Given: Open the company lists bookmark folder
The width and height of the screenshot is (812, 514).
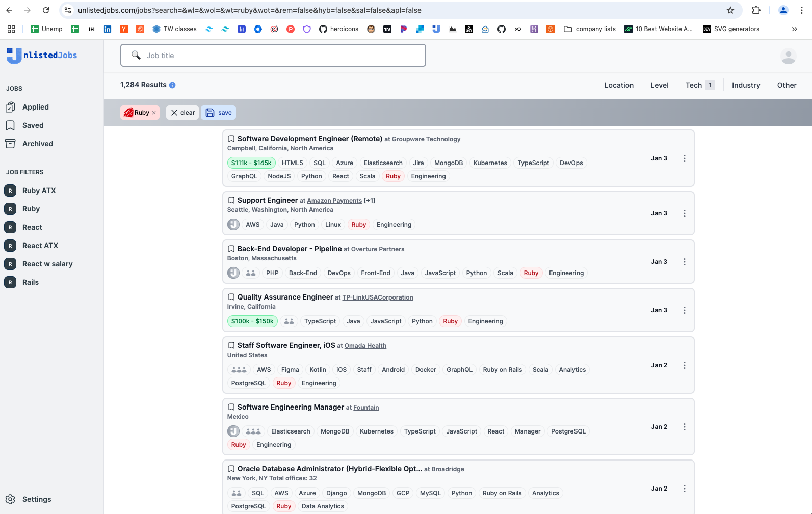Looking at the screenshot, I should 590,29.
